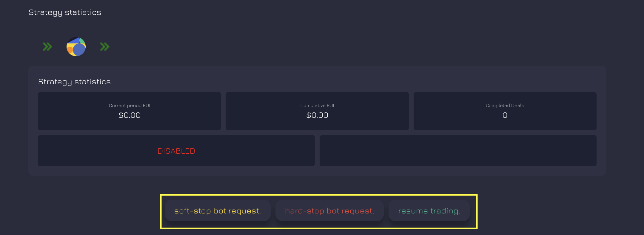Click the 0 value under Completed Deals

[505, 115]
